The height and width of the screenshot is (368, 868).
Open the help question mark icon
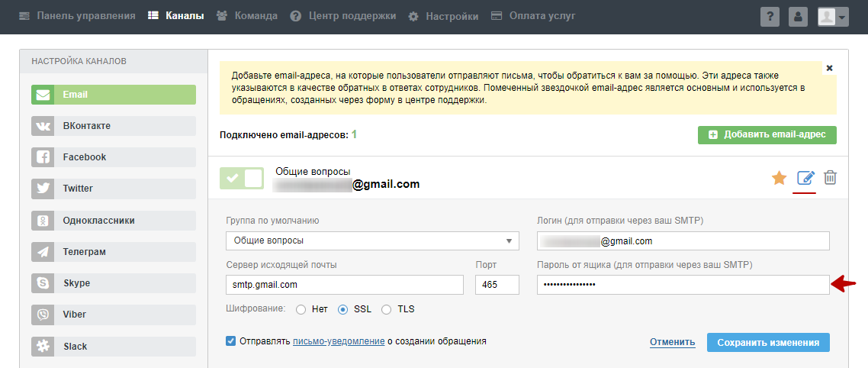tap(770, 17)
